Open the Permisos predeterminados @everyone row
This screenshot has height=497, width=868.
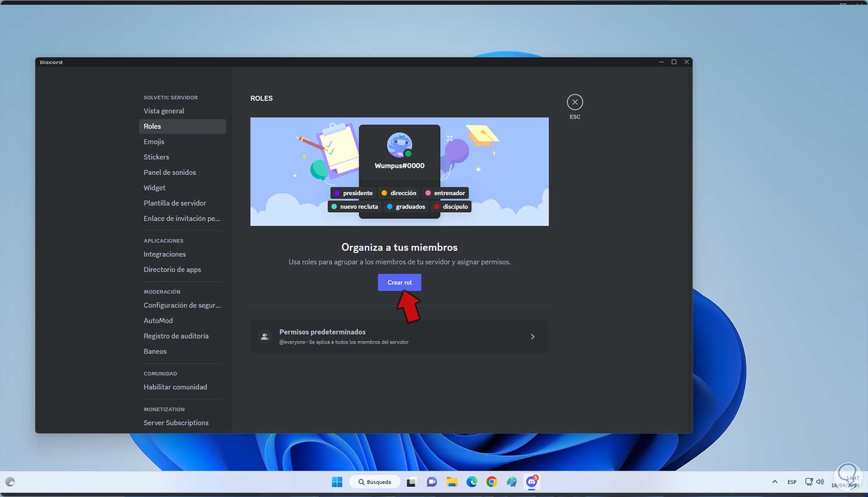(399, 337)
